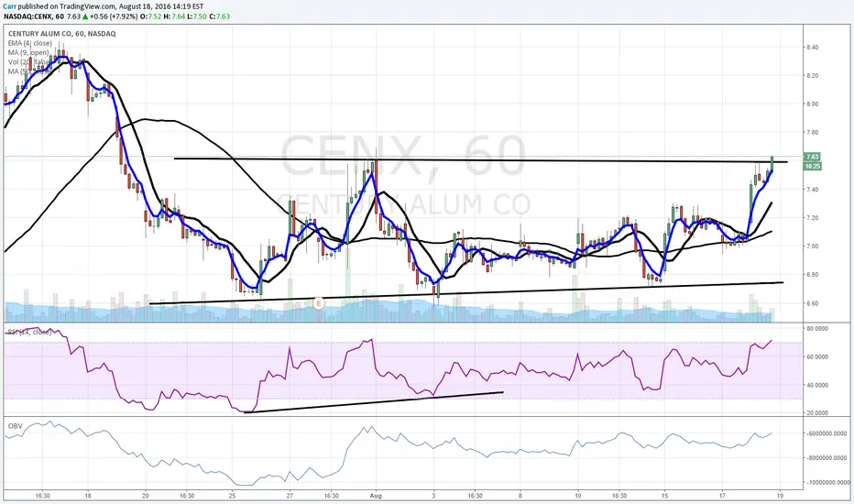Click the 20.0000 RSI axis label
This screenshot has width=854, height=504.
[817, 413]
